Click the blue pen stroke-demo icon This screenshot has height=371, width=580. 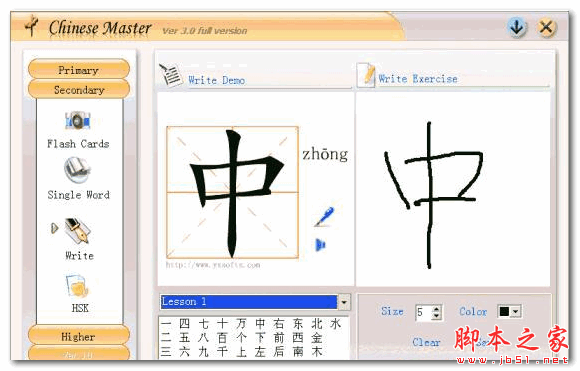click(x=324, y=216)
